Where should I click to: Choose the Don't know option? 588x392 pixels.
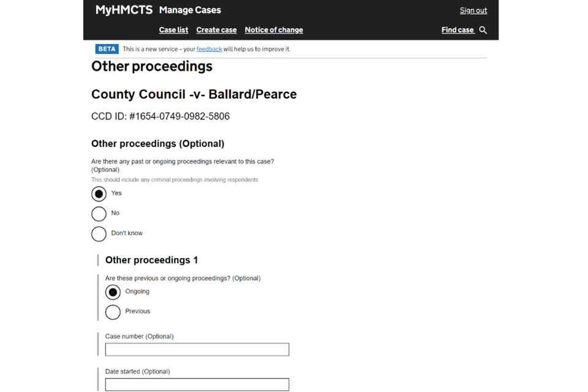tap(99, 233)
